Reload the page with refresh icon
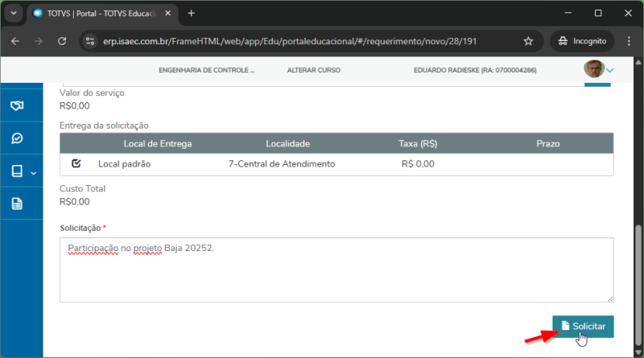 coord(62,41)
